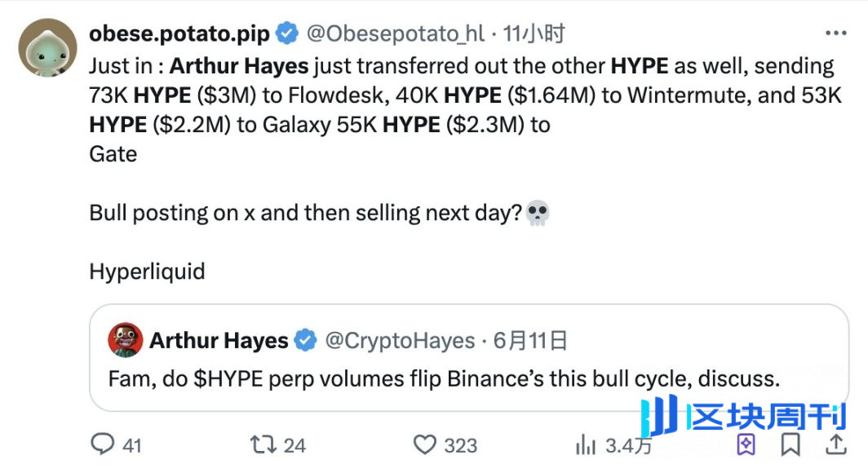Open the quoted tweet about $HYPE perp volumes
The image size is (868, 473).
point(469,357)
